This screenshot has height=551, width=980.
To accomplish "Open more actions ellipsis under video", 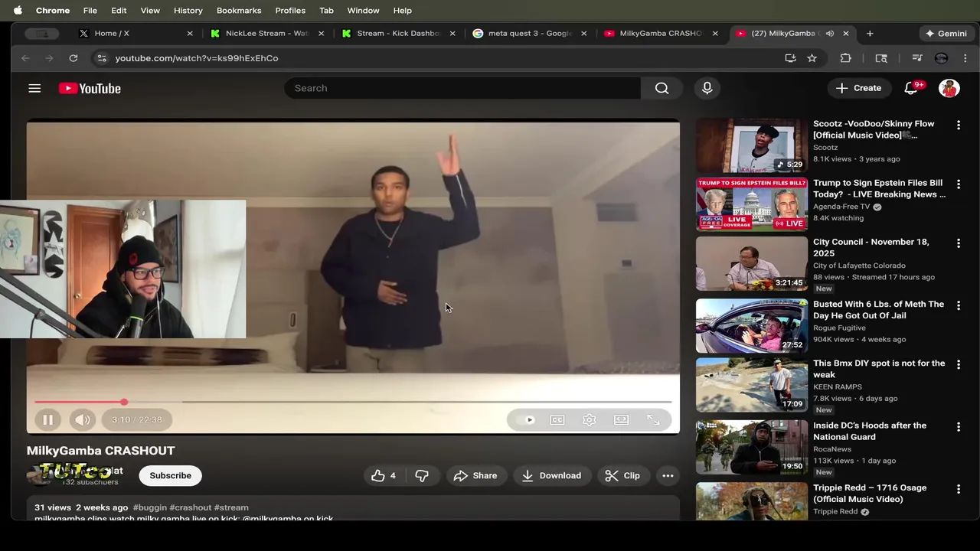I will pos(668,475).
